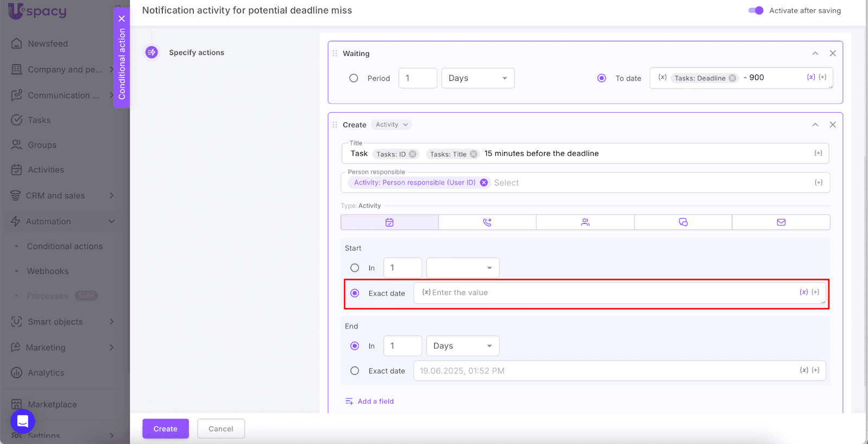Viewport: 868px width, 444px height.
Task: Open the Activity type dropdown next to Create
Action: [392, 125]
